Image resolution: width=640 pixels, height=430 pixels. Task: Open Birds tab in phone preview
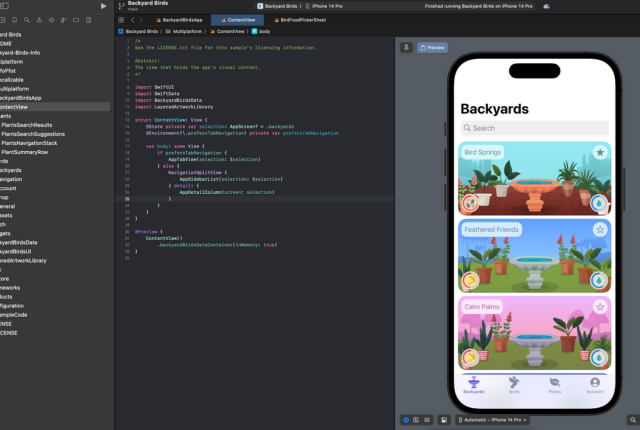click(514, 385)
